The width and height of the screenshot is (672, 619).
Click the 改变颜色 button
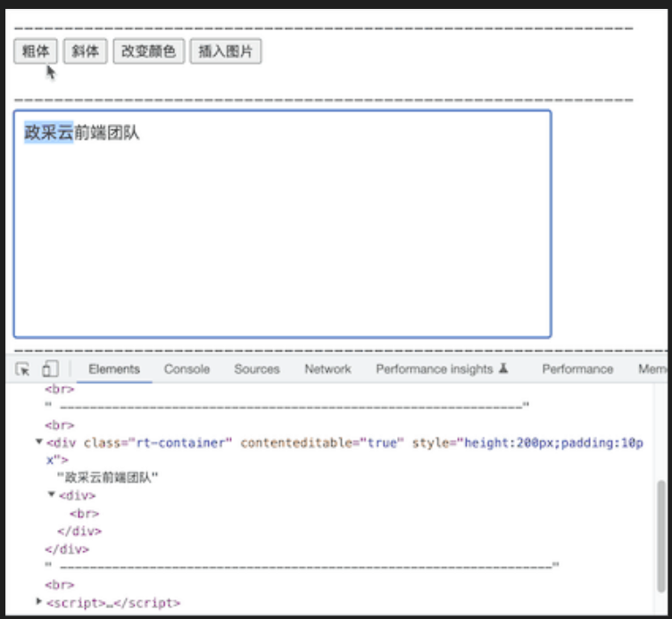pos(149,52)
